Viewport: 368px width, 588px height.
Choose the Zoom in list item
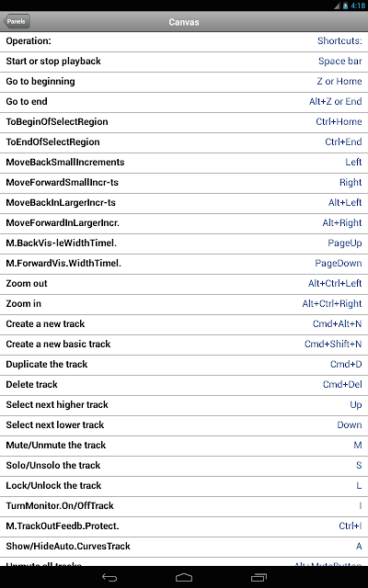(x=184, y=304)
